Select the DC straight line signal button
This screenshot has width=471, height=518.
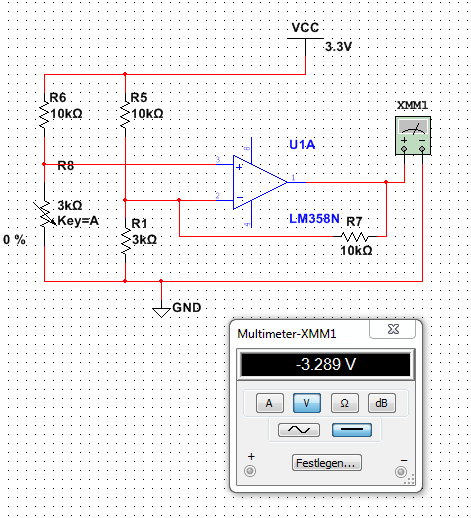tap(352, 430)
